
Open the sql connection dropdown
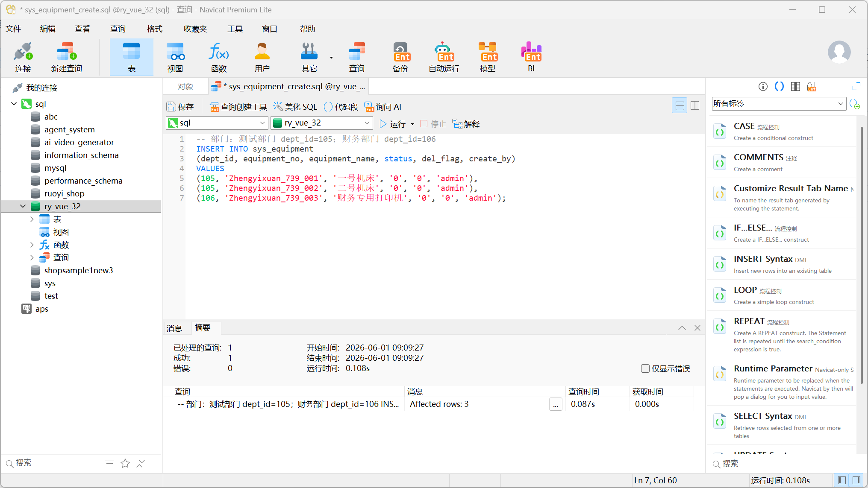click(x=217, y=123)
